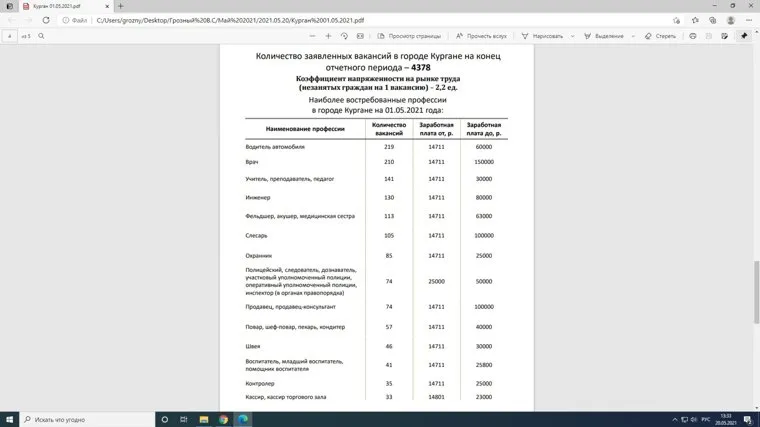Image resolution: width=760 pixels, height=427 pixels.
Task: Pin the PDF toolbar
Action: [x=744, y=36]
